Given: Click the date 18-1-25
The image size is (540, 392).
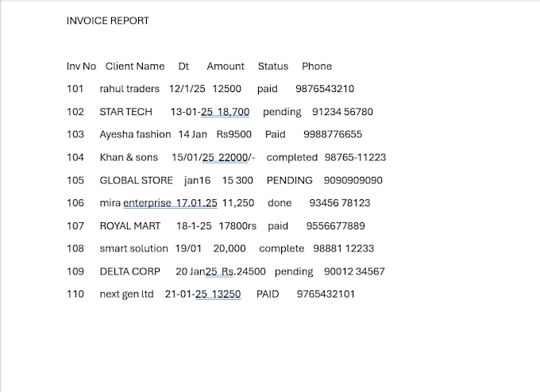Looking at the screenshot, I should click(x=194, y=226).
